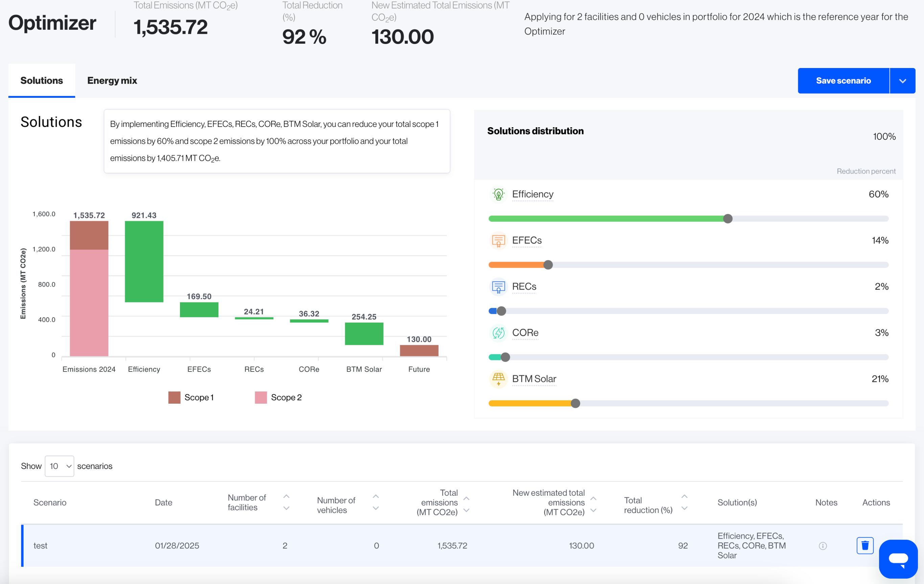924x584 pixels.
Task: Click the Notes column header
Action: point(826,502)
